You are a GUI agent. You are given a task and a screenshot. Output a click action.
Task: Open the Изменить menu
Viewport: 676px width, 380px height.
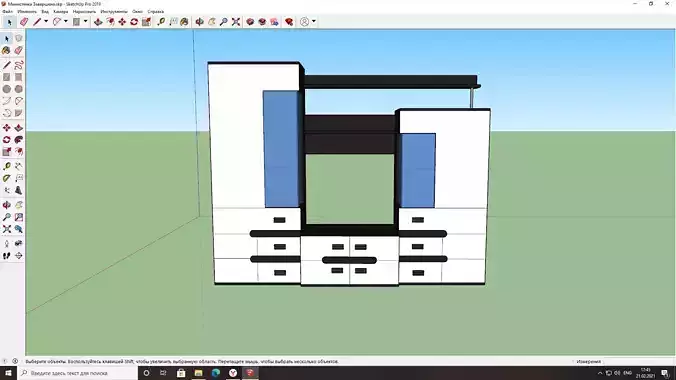point(27,12)
